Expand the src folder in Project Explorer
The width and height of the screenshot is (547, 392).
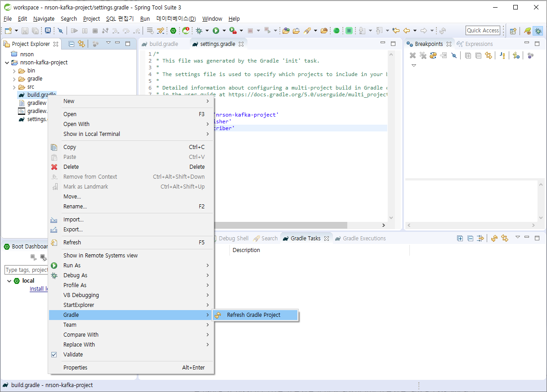click(14, 87)
